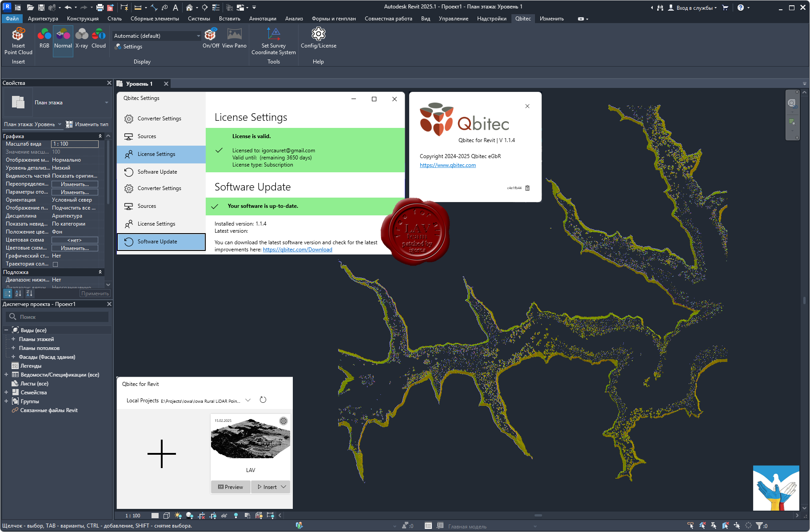
Task: Open Архитектура ribbon tab
Action: [43, 19]
